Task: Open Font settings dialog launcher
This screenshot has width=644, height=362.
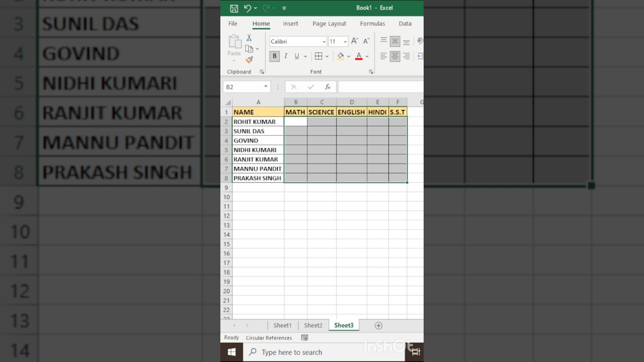Action: tap(371, 72)
